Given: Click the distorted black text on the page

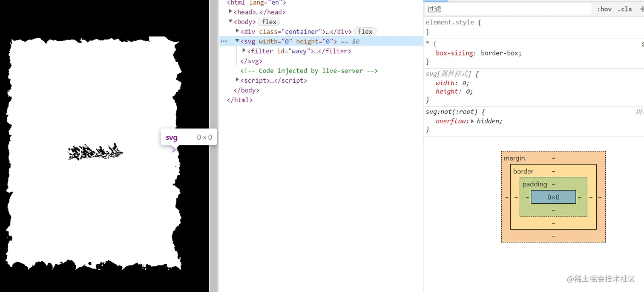Looking at the screenshot, I should pyautogui.click(x=95, y=152).
